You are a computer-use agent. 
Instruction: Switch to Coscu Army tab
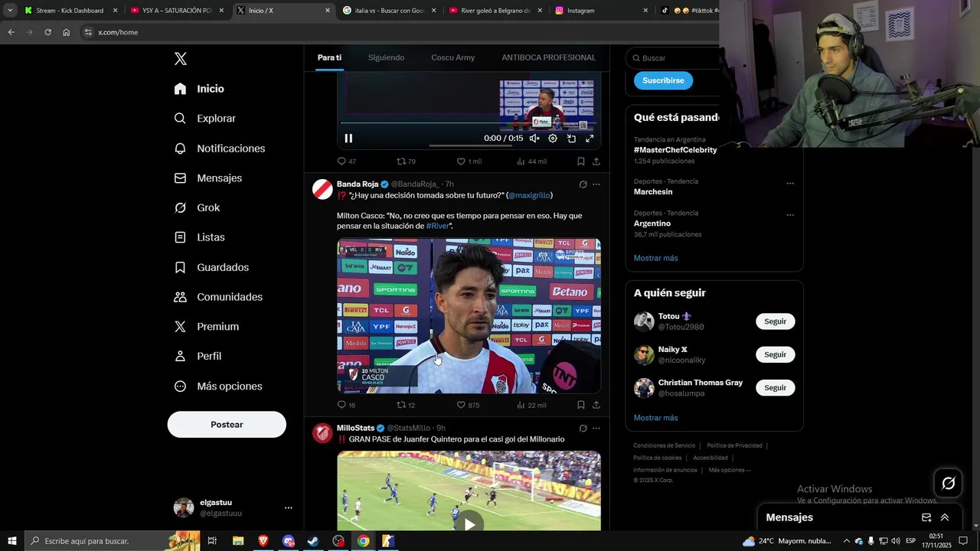tap(453, 57)
